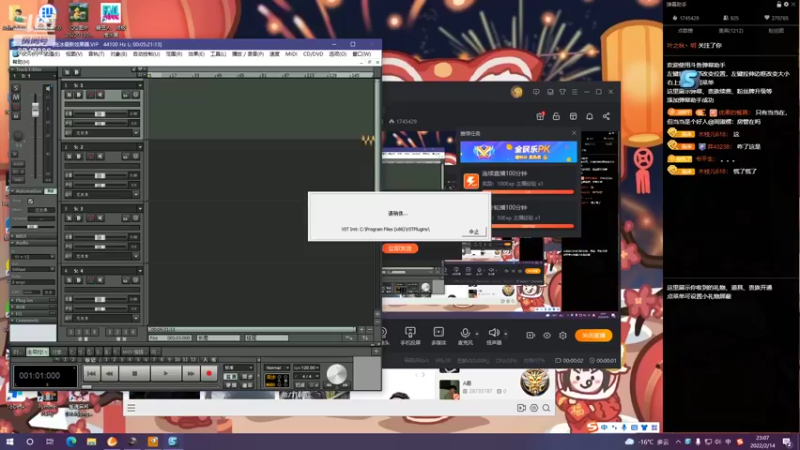Open the 音轨(T) menu
Screen dimensions: 800x450
pos(96,54)
